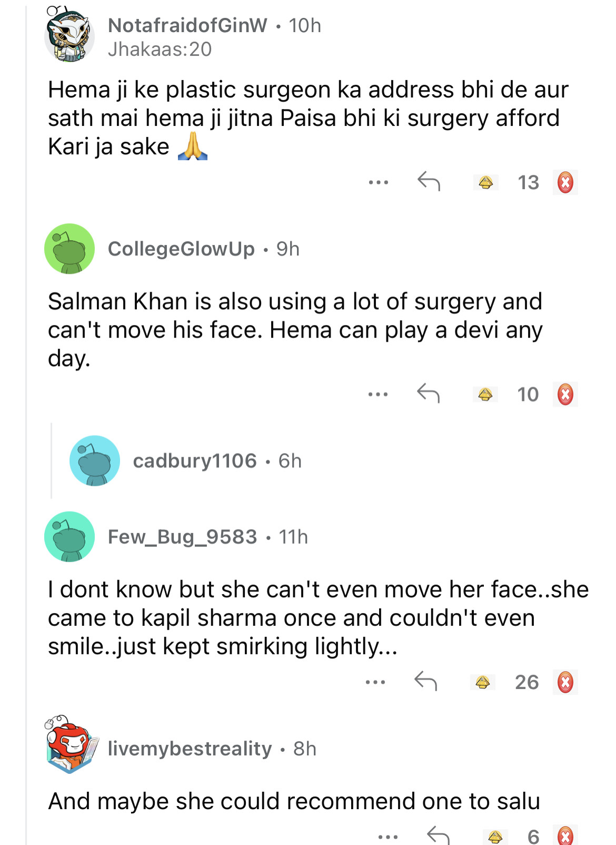
Task: Open CollegeGlowUp's user profile
Action: pos(181,249)
